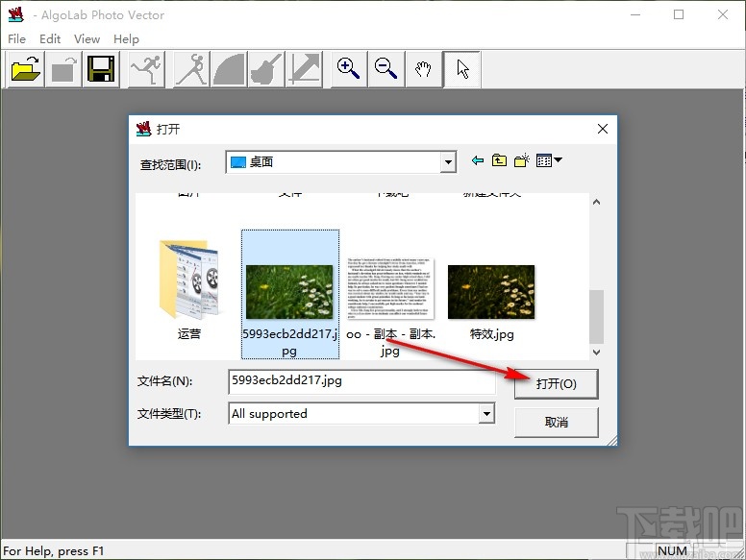Screen dimensions: 746x560
Task: Minimize the AlgoLab Photo Vector window
Action: tap(635, 14)
